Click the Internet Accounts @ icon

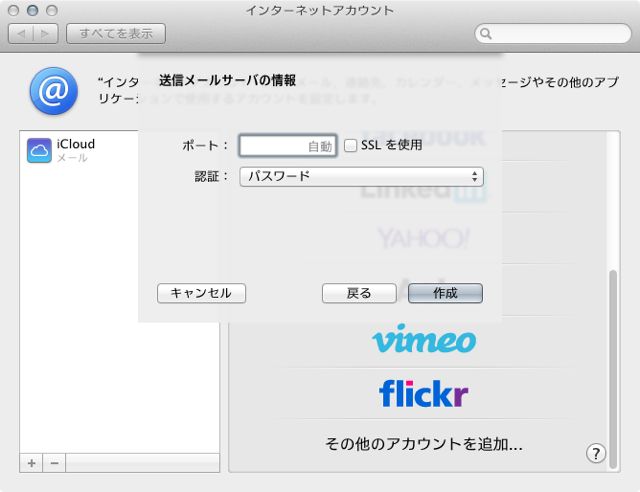click(53, 91)
